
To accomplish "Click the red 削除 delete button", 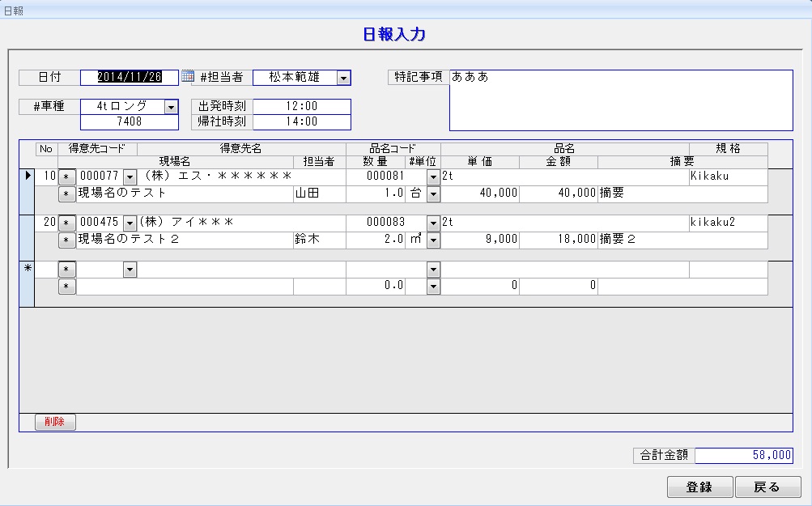I will click(x=55, y=422).
